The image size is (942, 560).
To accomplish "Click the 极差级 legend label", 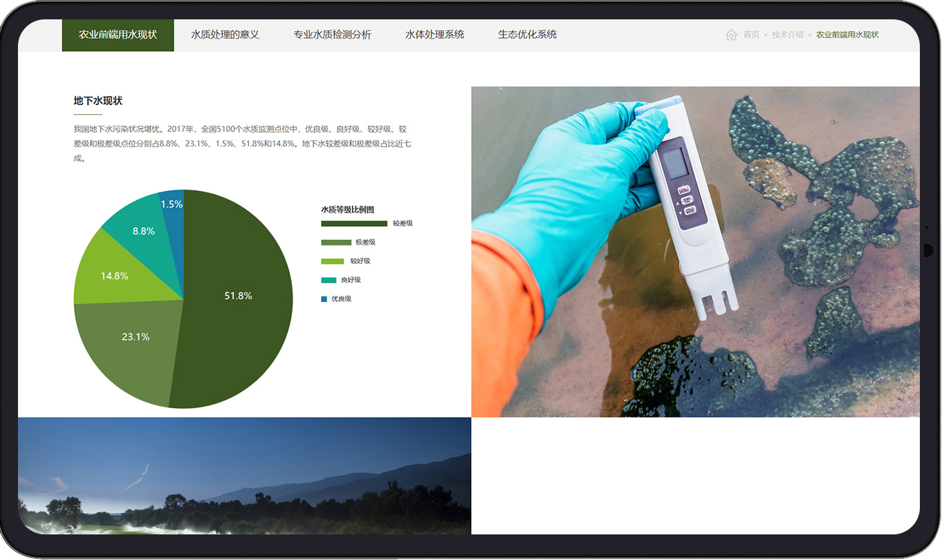I will click(x=365, y=242).
